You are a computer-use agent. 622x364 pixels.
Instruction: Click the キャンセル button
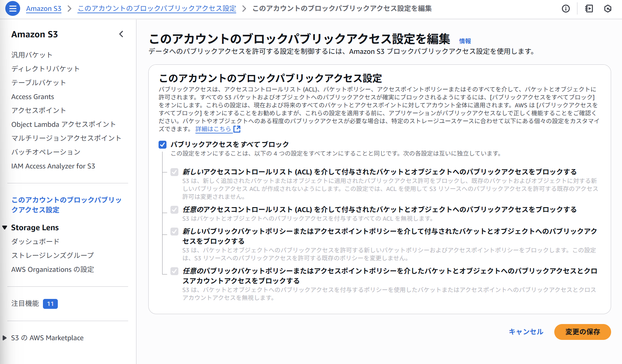(x=526, y=332)
